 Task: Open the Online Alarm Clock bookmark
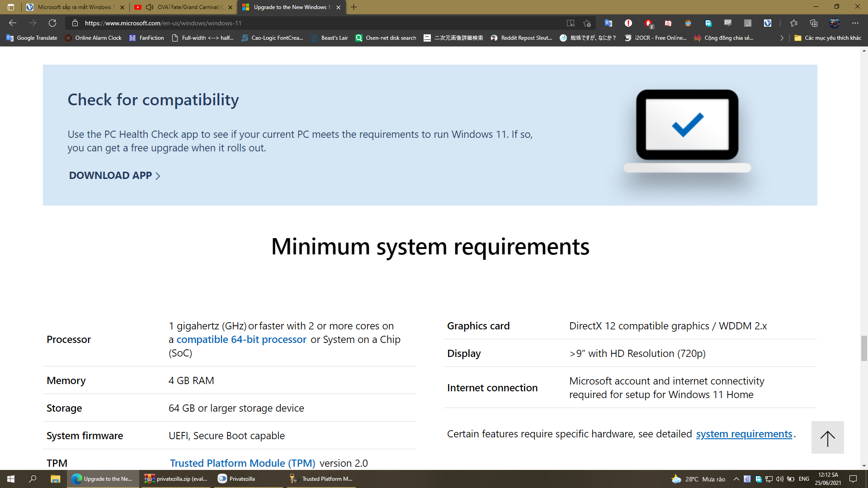(93, 38)
